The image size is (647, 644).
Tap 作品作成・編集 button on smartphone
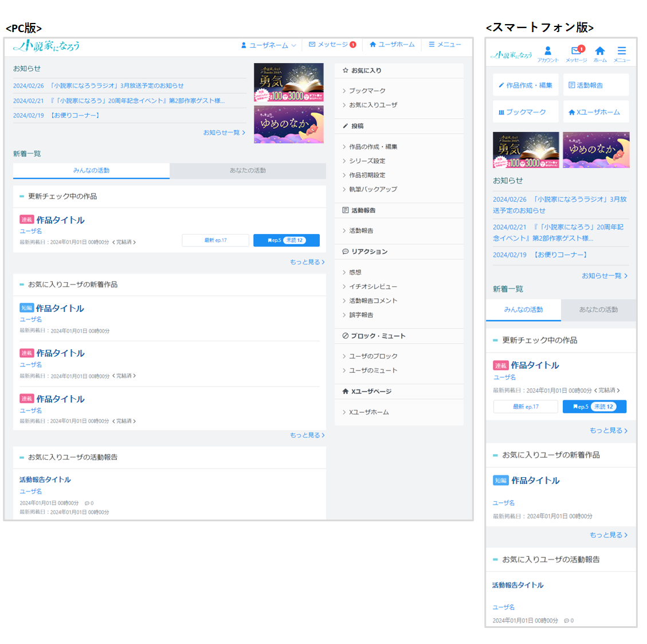click(x=526, y=85)
